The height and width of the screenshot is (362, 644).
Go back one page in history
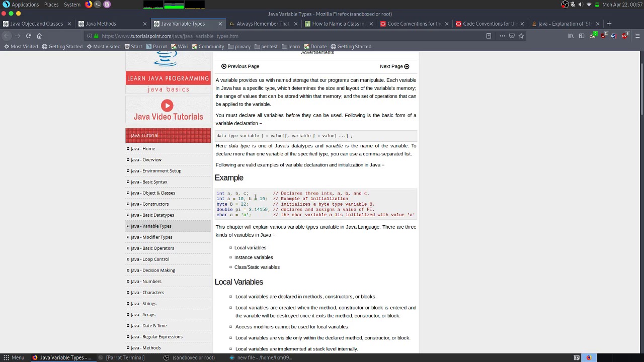point(7,36)
